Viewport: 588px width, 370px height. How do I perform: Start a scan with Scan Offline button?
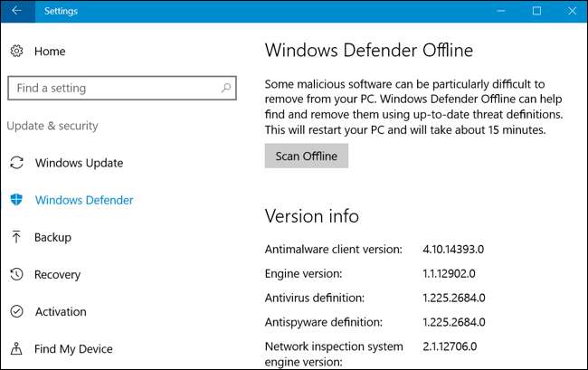pos(306,157)
